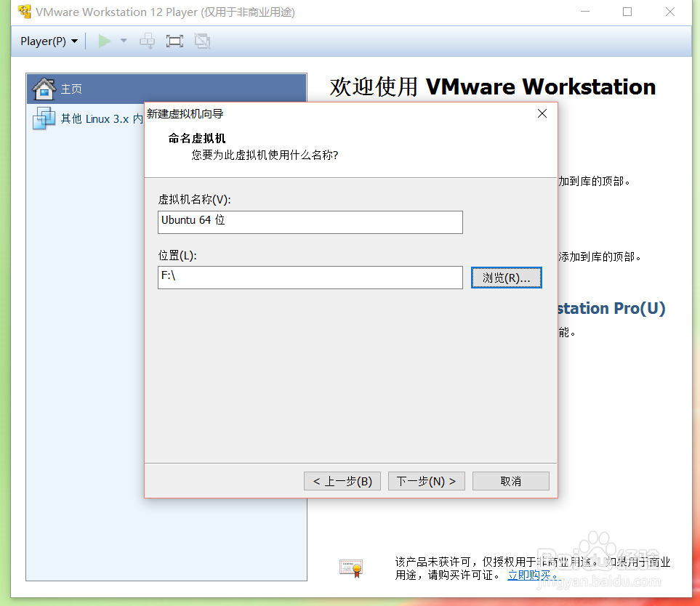The width and height of the screenshot is (700, 606).
Task: Maximize the VMware Player window
Action: tap(627, 12)
